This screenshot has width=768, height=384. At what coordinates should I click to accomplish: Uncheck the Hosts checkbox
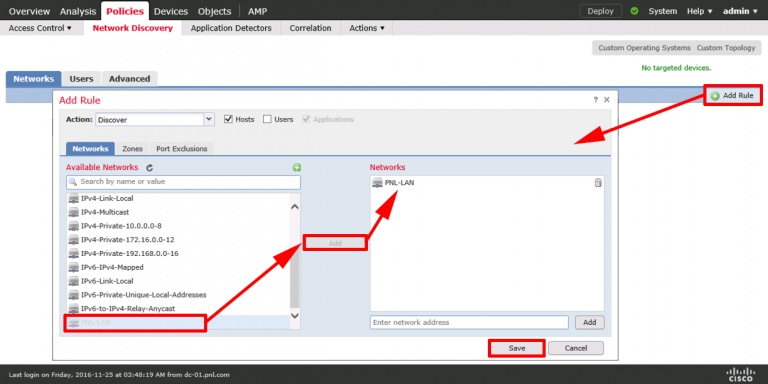click(228, 119)
